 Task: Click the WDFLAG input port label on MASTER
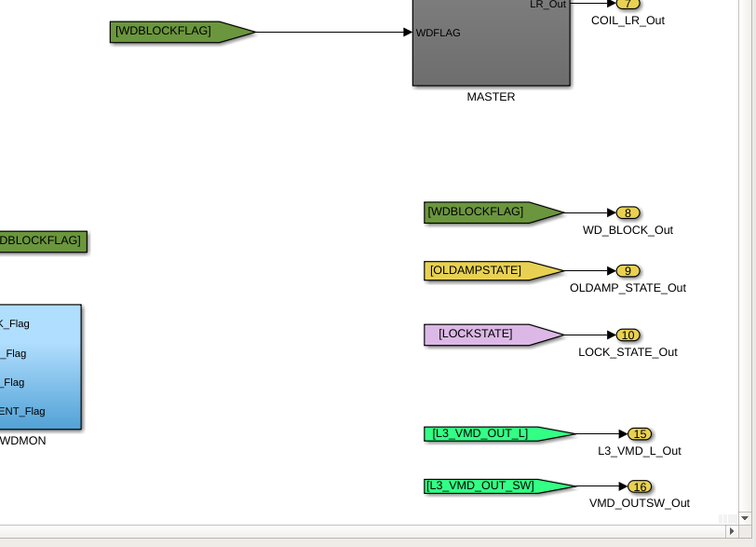coord(438,33)
